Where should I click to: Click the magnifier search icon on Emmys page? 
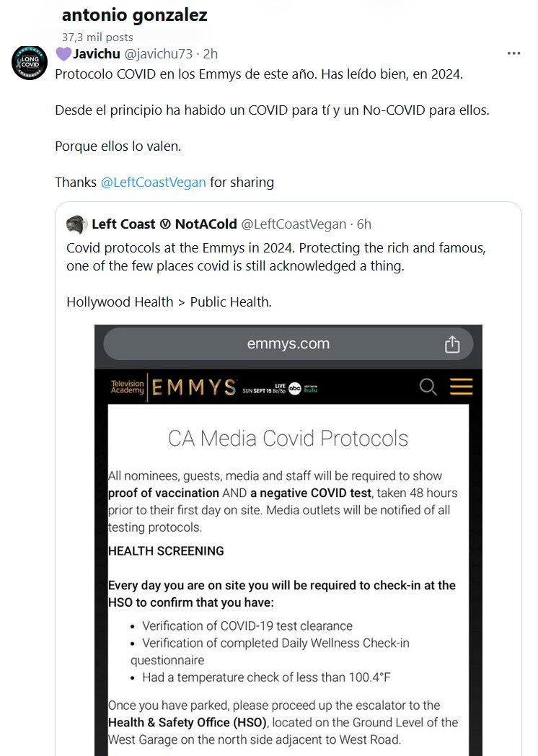pos(428,387)
